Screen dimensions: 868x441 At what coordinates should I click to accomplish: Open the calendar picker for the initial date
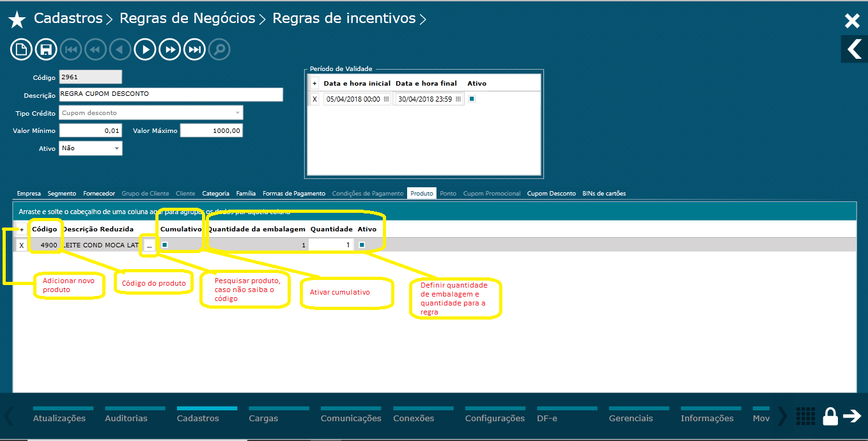click(x=386, y=99)
